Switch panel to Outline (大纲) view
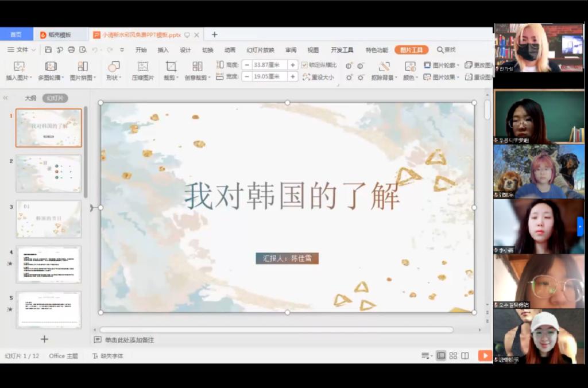This screenshot has width=588, height=388. pos(30,98)
